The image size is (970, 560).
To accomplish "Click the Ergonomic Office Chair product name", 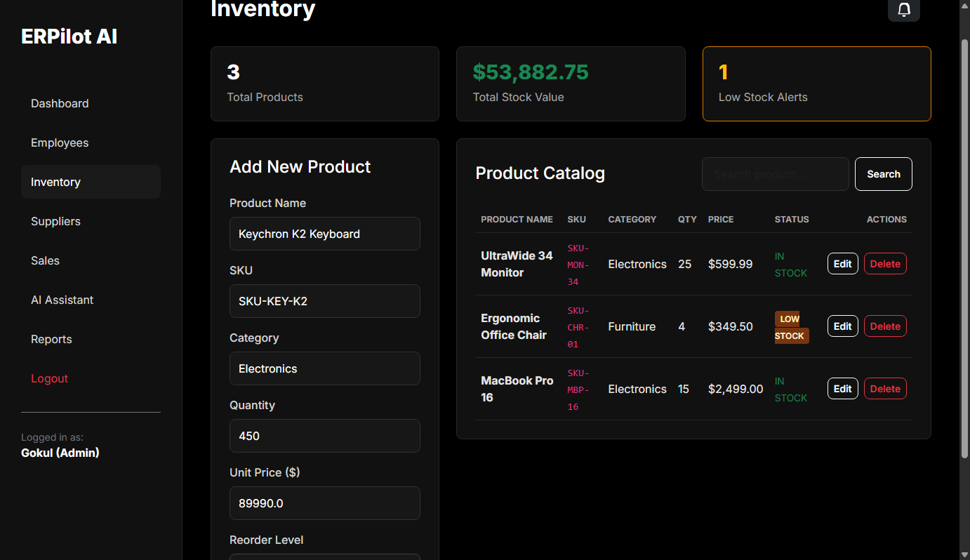I will [514, 326].
